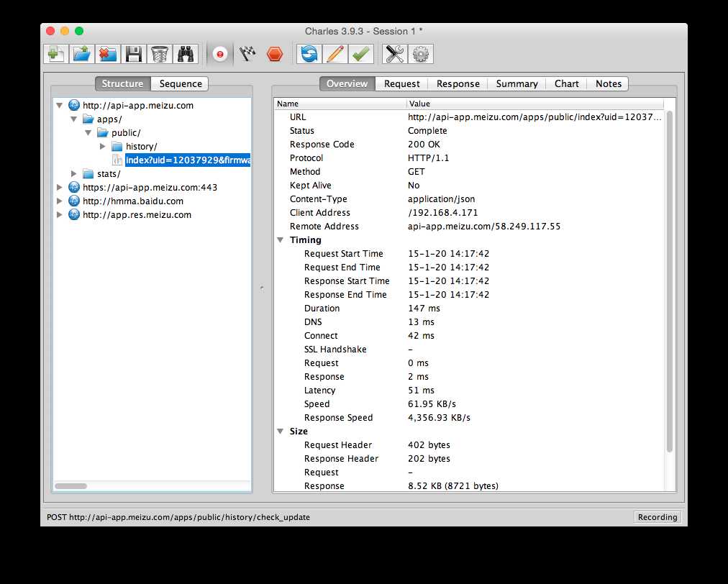Open Tools via wrench and screwdriver icon
The image size is (728, 584).
click(395, 54)
